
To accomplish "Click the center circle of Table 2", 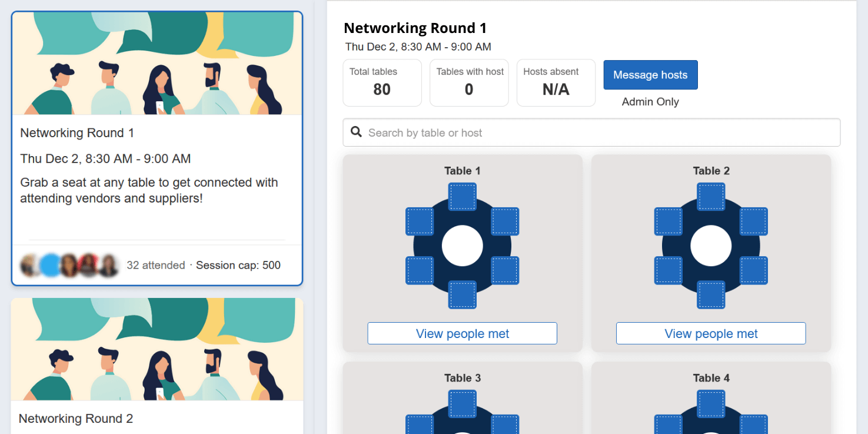I will pyautogui.click(x=711, y=246).
